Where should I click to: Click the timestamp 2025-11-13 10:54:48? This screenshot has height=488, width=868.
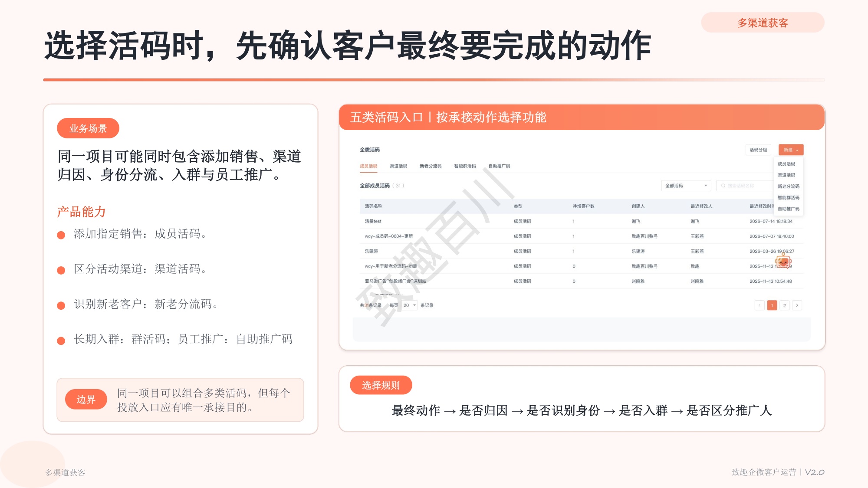coord(770,281)
